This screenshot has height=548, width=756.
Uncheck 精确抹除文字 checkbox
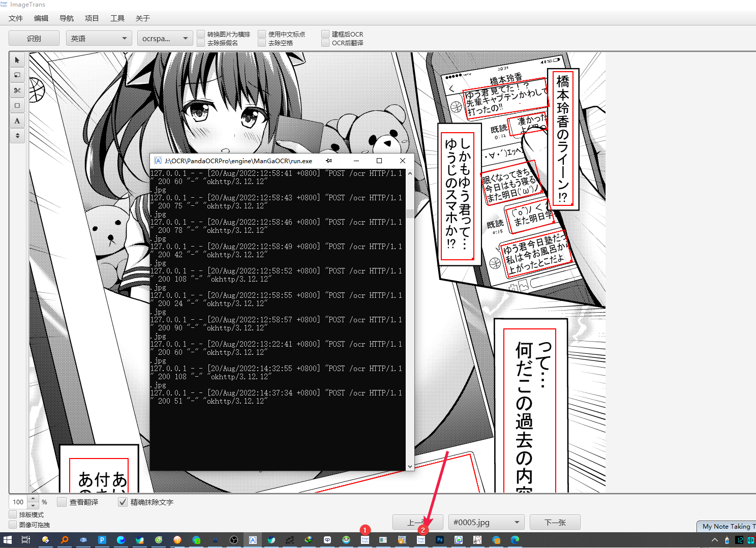point(123,502)
